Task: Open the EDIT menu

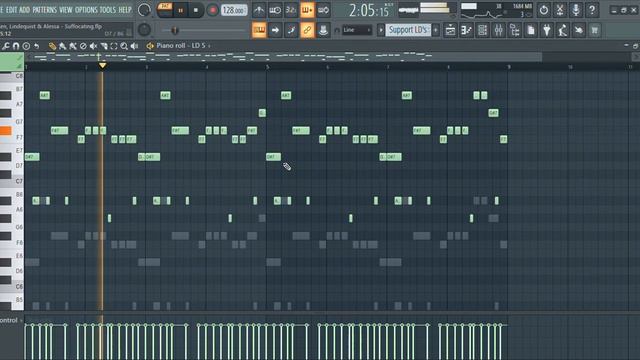Action: click(x=11, y=10)
